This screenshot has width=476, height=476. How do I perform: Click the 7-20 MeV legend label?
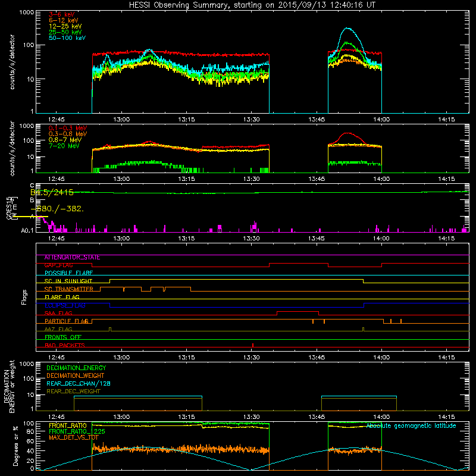pos(64,146)
